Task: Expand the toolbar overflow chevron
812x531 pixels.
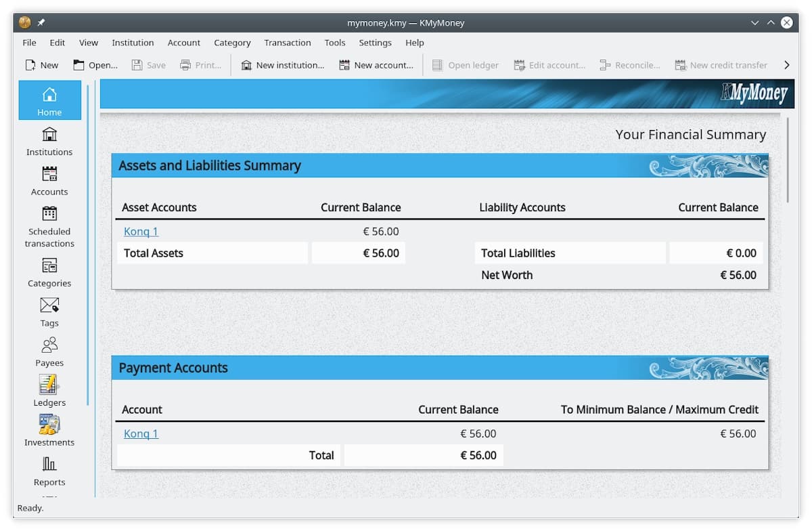Action: point(786,65)
